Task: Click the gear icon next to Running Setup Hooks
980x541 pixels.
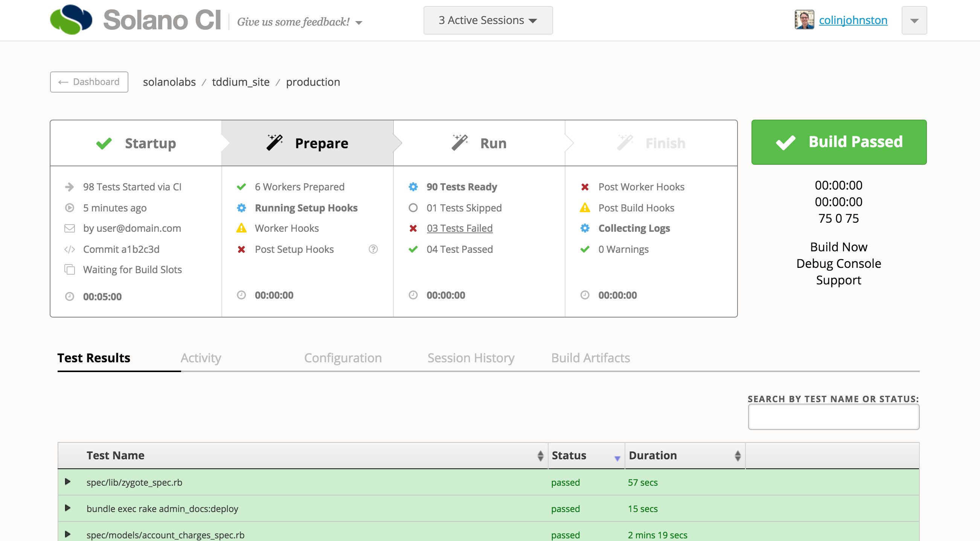Action: point(241,208)
